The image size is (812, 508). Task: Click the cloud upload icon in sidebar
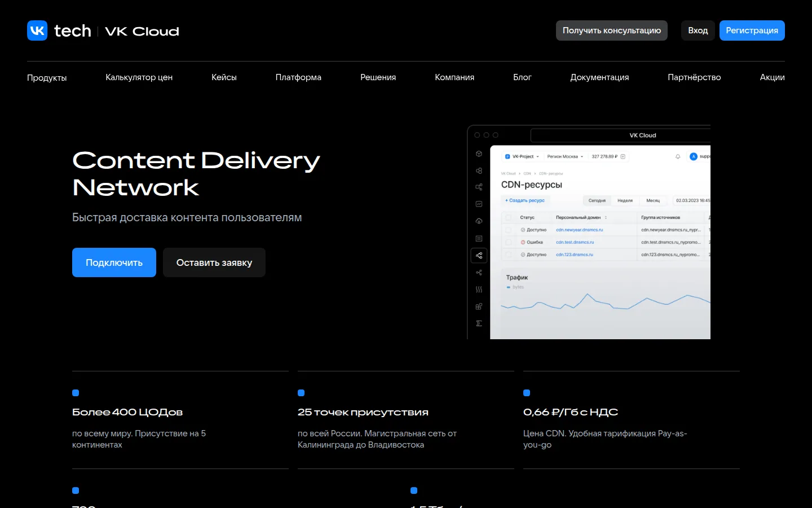tap(479, 221)
